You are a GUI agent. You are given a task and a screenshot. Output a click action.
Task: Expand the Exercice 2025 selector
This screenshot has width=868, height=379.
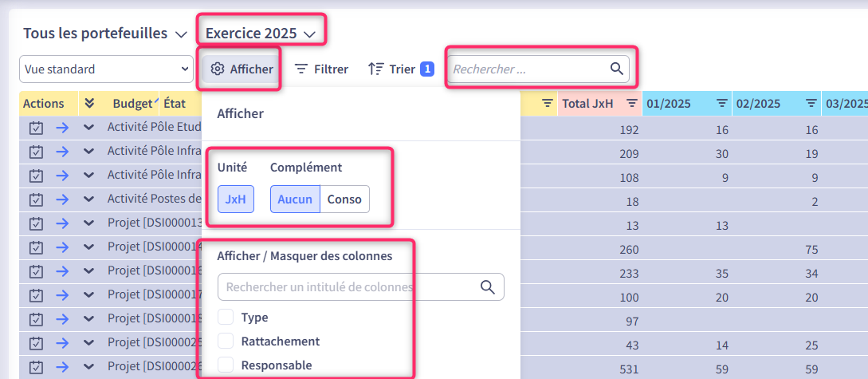pyautogui.click(x=261, y=34)
